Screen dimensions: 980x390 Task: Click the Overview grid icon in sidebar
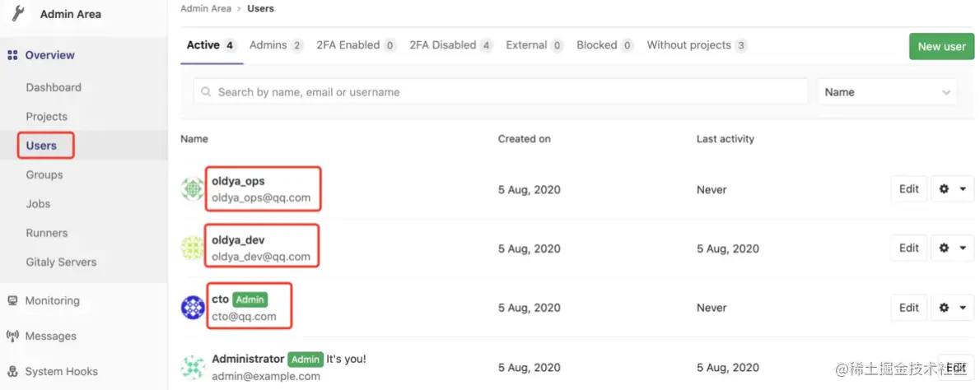(x=12, y=55)
